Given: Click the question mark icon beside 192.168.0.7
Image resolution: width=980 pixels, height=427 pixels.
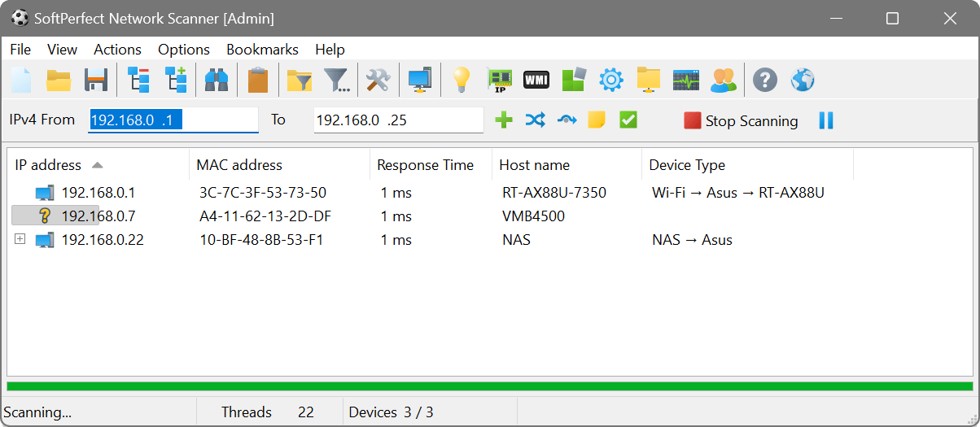Looking at the screenshot, I should pos(45,216).
